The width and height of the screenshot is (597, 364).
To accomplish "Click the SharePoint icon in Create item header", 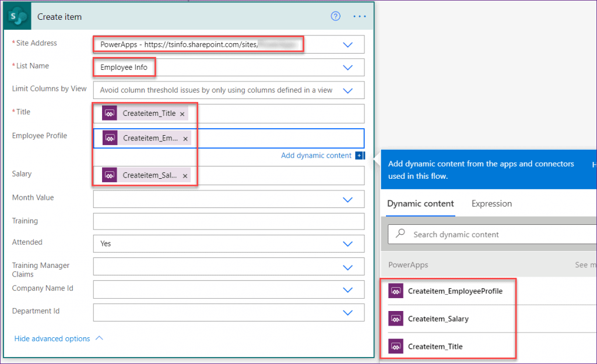I will click(17, 17).
